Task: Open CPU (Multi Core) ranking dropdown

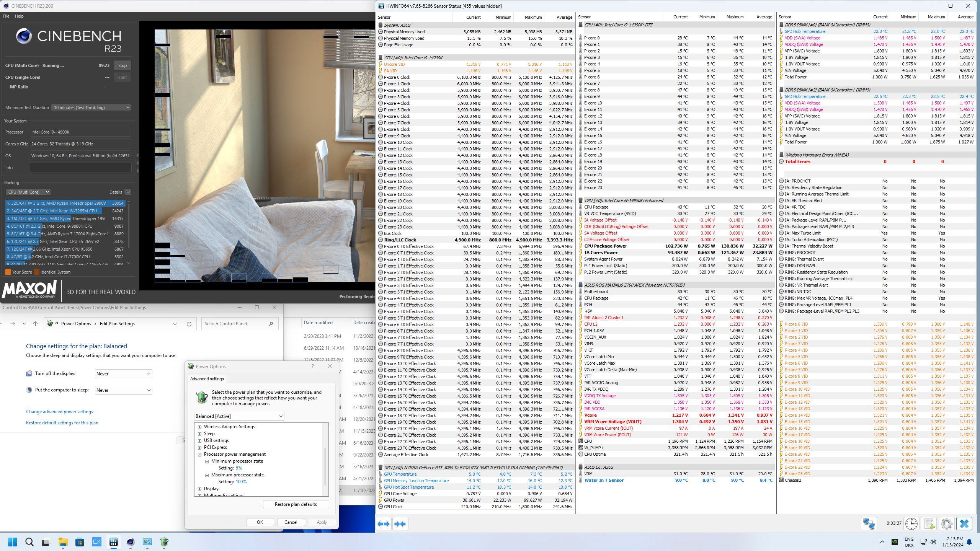Action: (x=28, y=192)
